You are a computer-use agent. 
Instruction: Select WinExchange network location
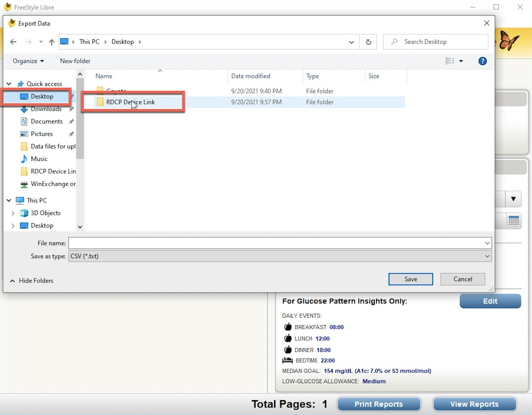(53, 184)
